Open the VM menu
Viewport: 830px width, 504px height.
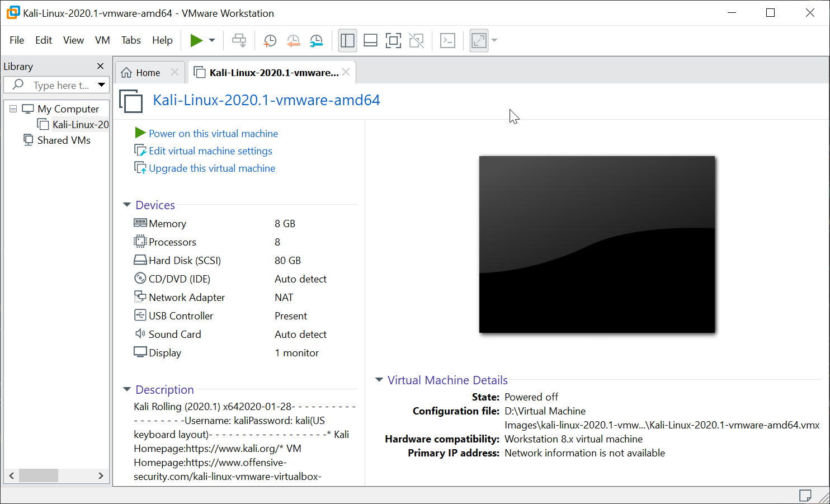coord(102,40)
